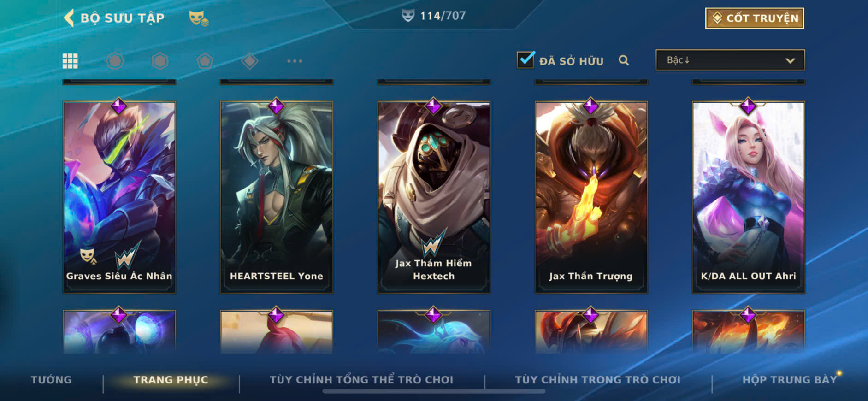This screenshot has width=868, height=401.
Task: Choose the Jax Thần Trượng skin card
Action: tap(591, 197)
